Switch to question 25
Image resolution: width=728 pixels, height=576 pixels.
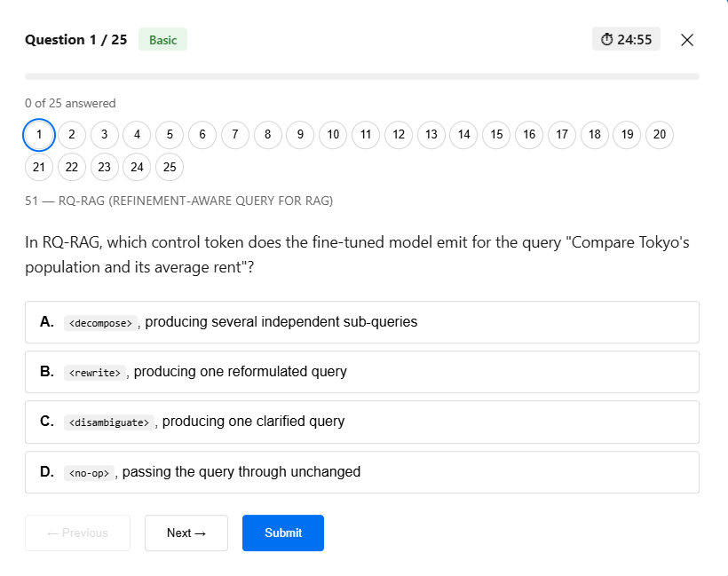tap(170, 167)
